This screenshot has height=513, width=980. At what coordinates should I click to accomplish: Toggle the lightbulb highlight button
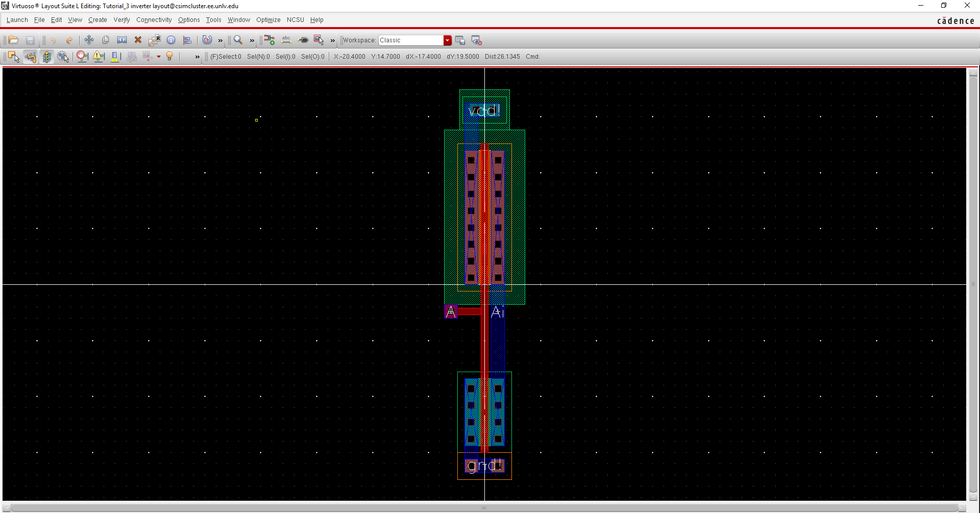169,57
